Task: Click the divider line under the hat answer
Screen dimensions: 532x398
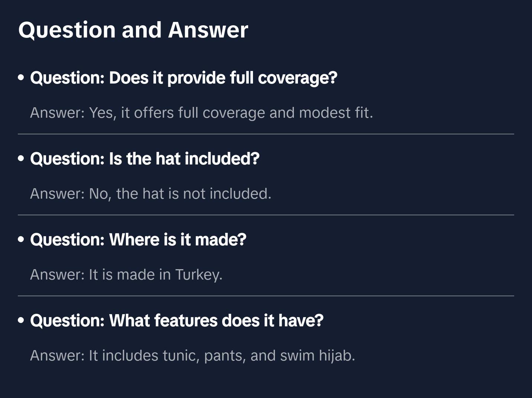Action: coord(266,215)
